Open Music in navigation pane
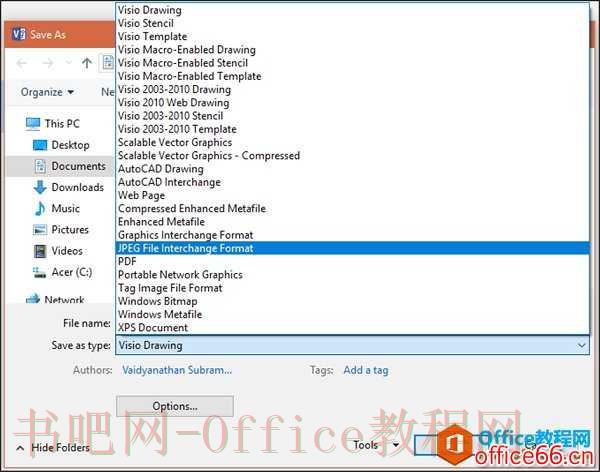600x472 pixels. click(x=65, y=209)
